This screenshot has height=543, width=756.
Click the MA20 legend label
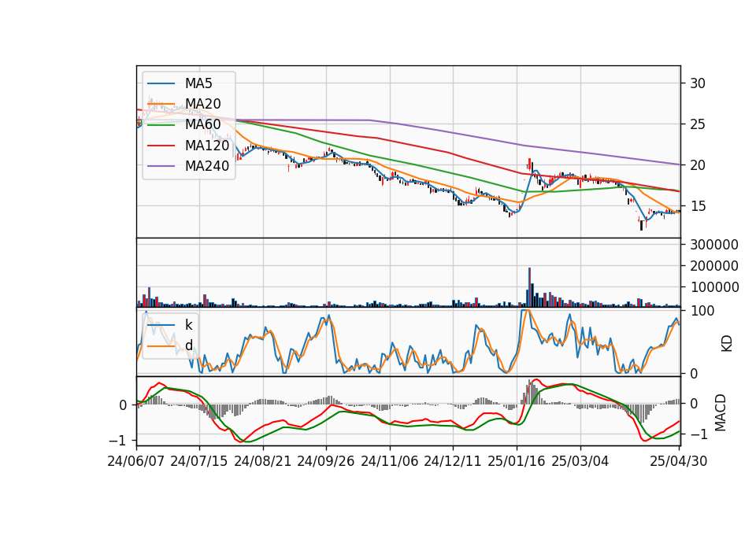coord(202,104)
